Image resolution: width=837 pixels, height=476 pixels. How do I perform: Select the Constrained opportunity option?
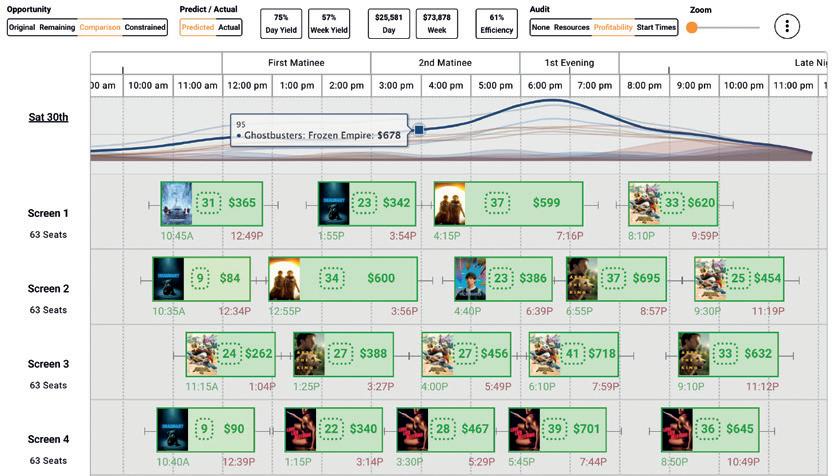145,27
